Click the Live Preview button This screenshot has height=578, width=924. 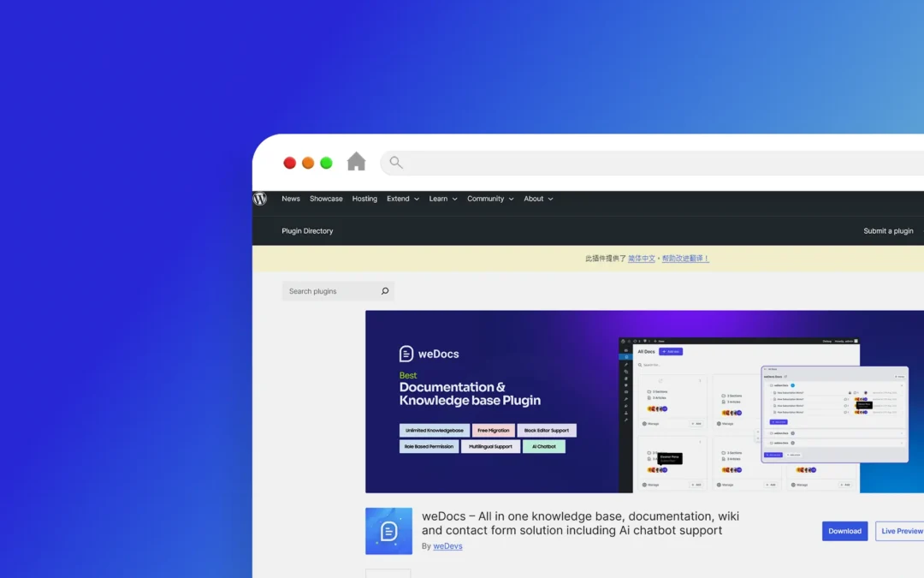[x=900, y=531]
